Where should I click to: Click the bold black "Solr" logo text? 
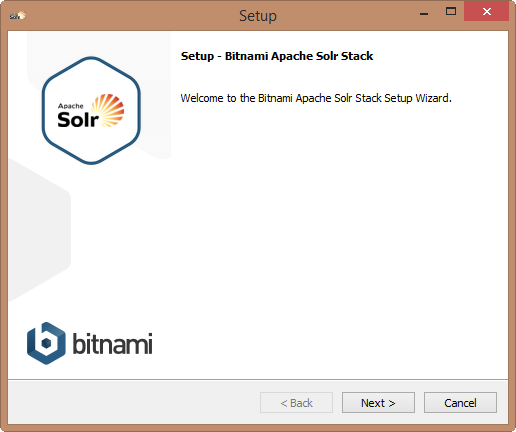pyautogui.click(x=78, y=119)
